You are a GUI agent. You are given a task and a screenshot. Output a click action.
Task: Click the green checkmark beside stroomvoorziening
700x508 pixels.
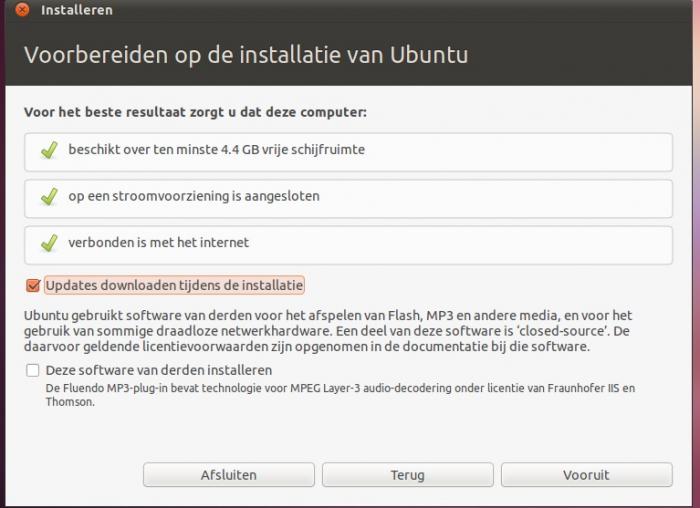(x=49, y=197)
